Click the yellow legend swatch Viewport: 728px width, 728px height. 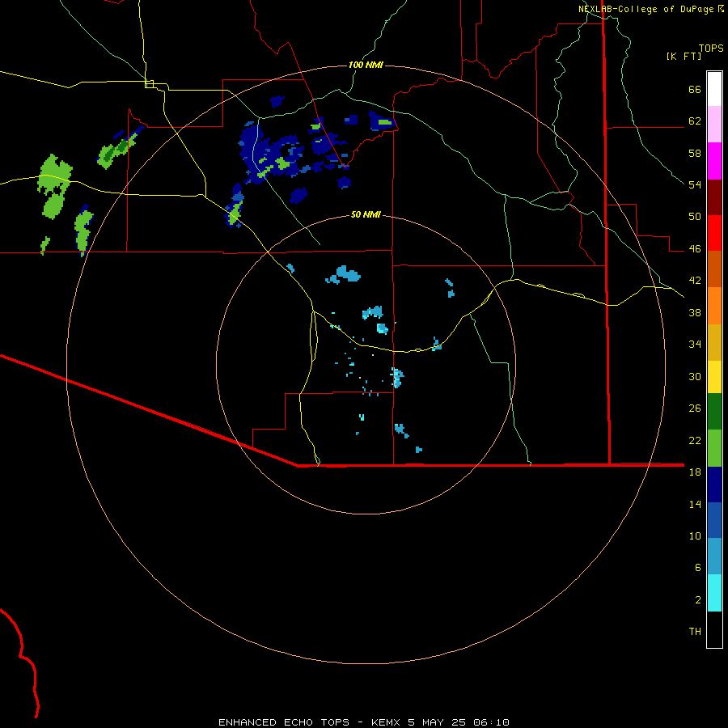pos(714,377)
